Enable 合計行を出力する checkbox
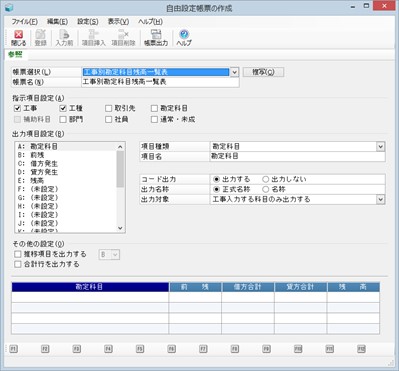This screenshot has width=399, height=371. pyautogui.click(x=18, y=264)
